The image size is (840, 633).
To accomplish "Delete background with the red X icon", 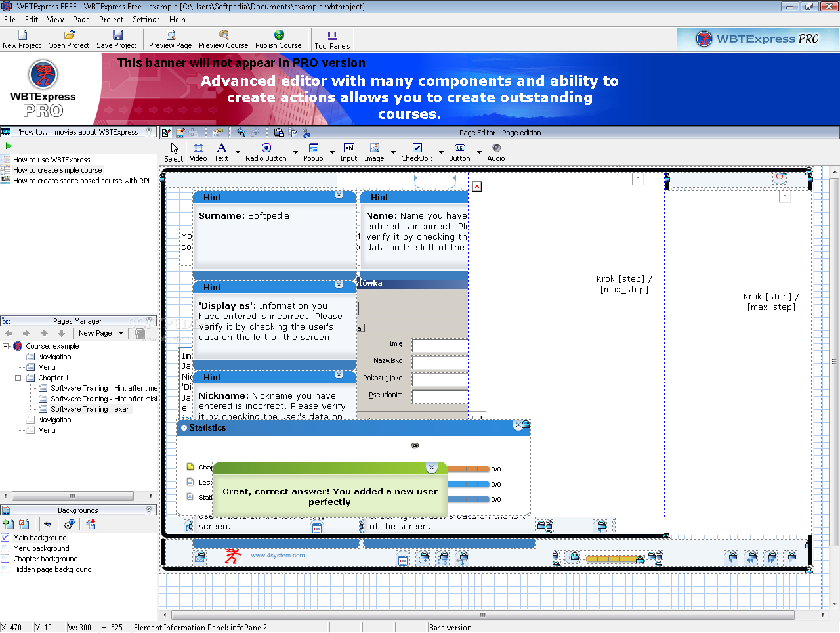I will point(24,524).
